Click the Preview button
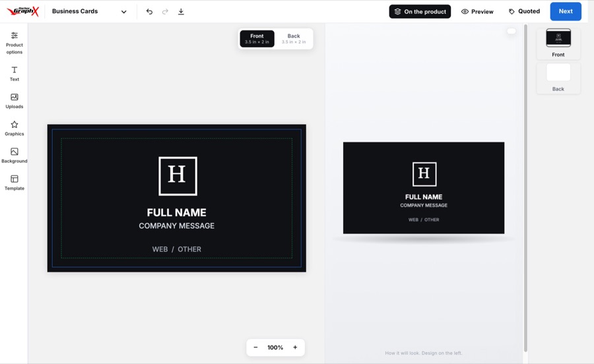Viewport: 594px width, 364px height. tap(477, 11)
